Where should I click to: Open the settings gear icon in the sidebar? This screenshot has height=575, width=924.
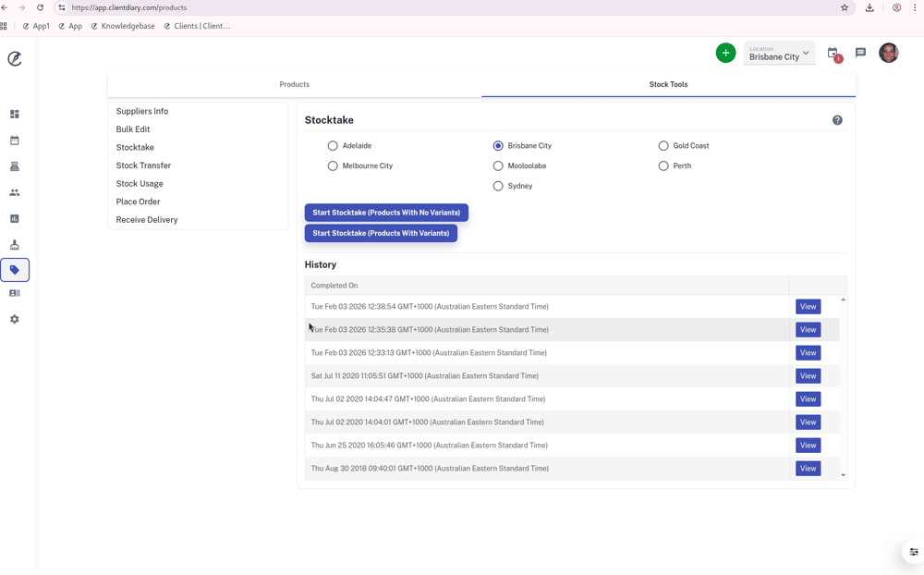[x=15, y=319]
